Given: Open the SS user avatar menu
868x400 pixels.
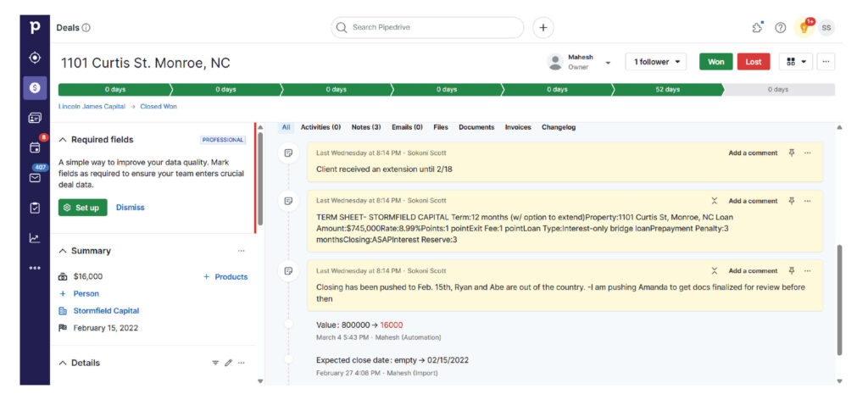Looking at the screenshot, I should (826, 28).
